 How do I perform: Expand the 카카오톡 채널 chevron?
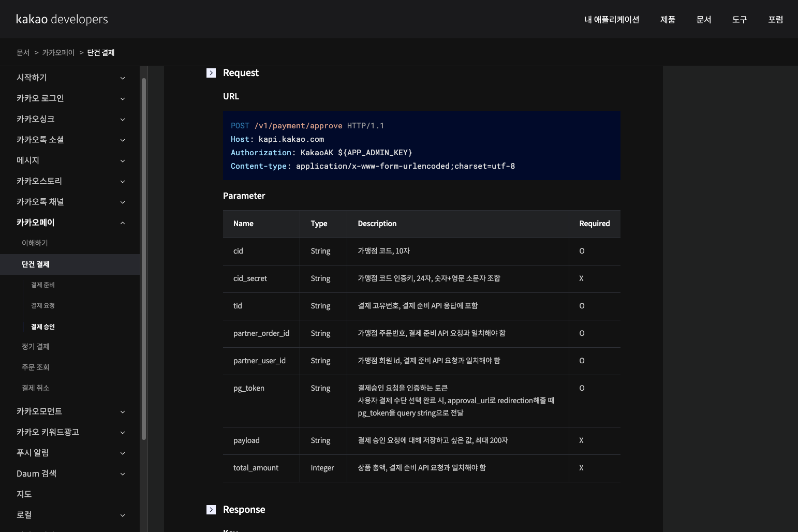[x=123, y=202]
